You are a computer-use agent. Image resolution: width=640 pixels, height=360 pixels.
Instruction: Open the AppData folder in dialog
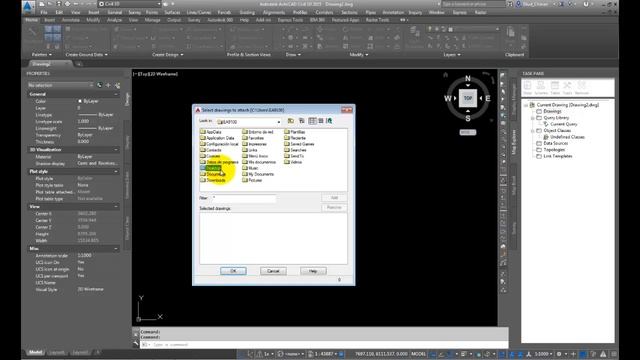pos(210,132)
